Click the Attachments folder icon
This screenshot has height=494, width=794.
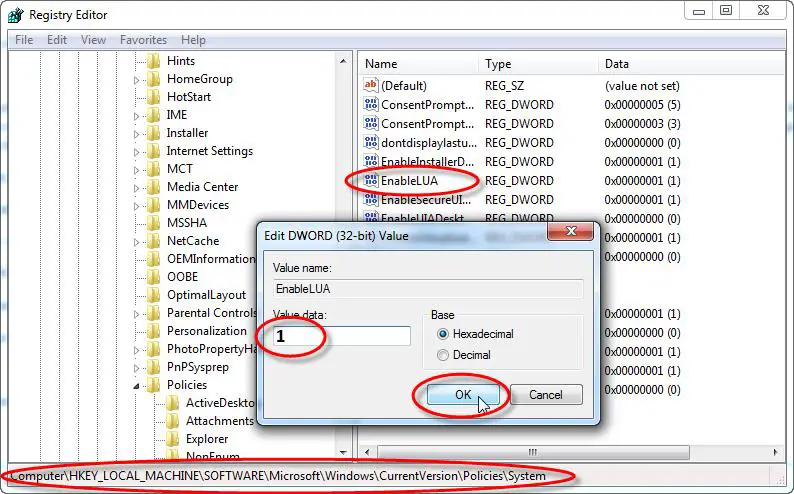coord(173,421)
